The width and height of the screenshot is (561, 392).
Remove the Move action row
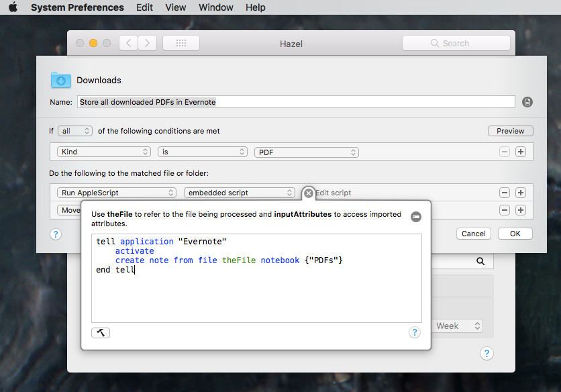(505, 210)
